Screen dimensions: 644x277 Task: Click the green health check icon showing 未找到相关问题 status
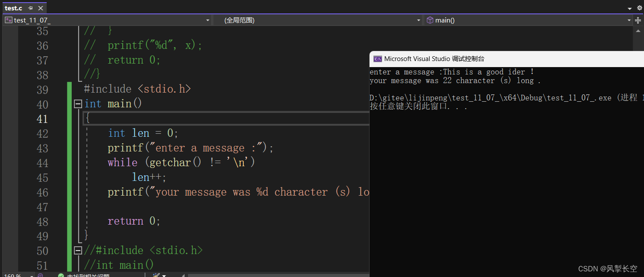pos(61,275)
